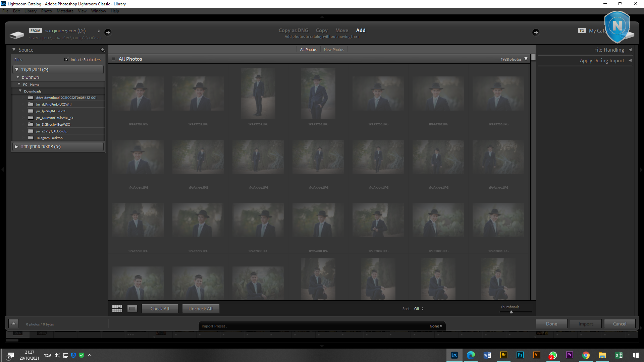644x362 pixels.
Task: Click the destination arrow button near TO
Action: click(536, 32)
